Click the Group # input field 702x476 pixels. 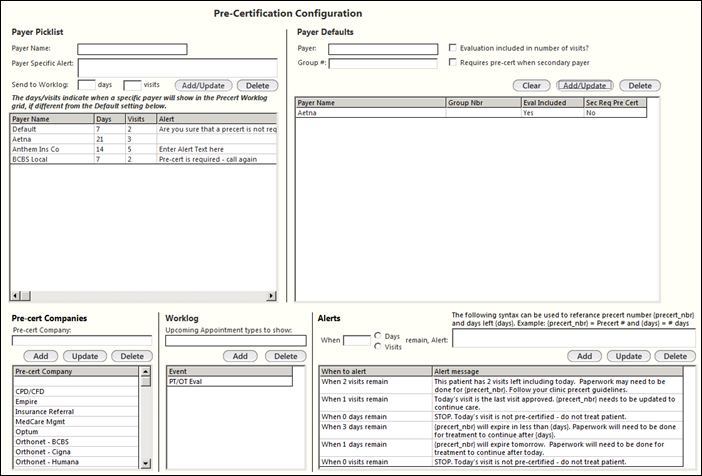point(383,64)
